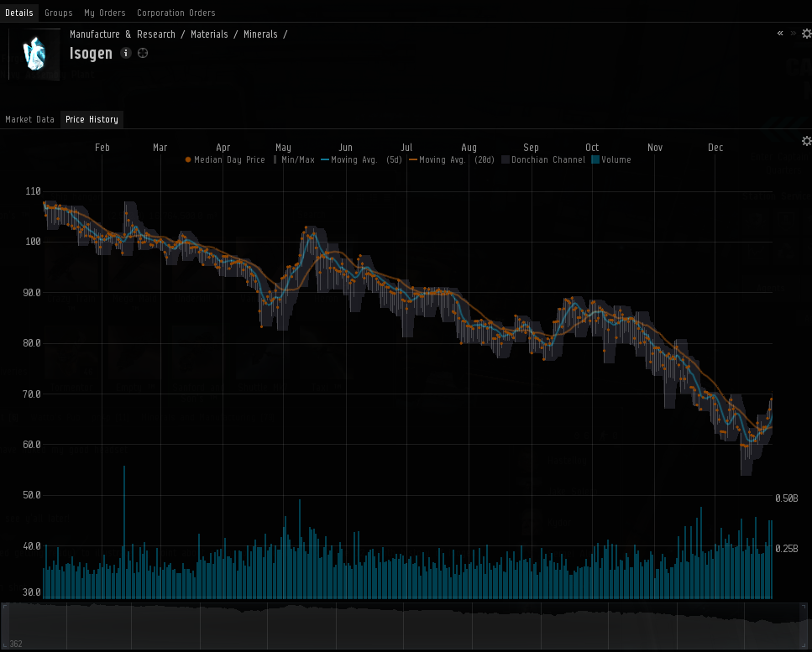Toggle the Volume legend item
The image size is (812, 652).
pos(611,160)
